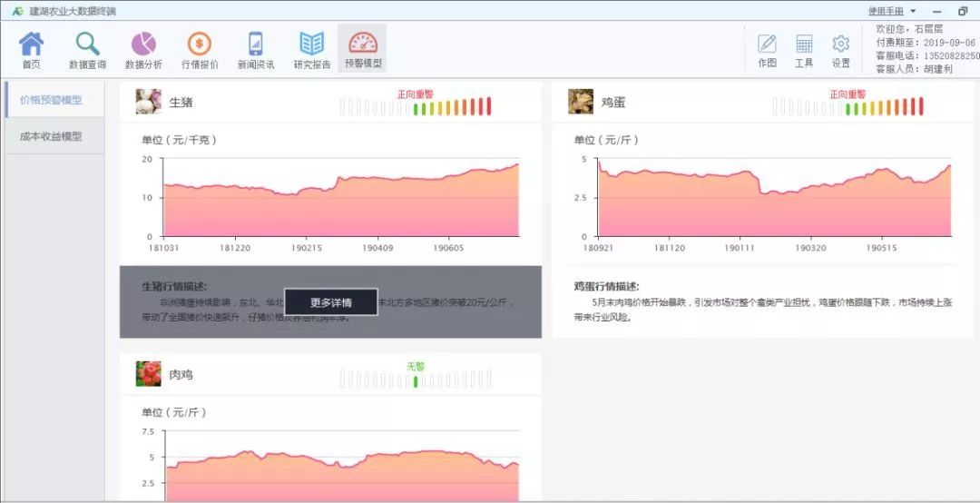This screenshot has height=503, width=980.
Task: Click the 生猪 warning level gauge
Action: (416, 106)
